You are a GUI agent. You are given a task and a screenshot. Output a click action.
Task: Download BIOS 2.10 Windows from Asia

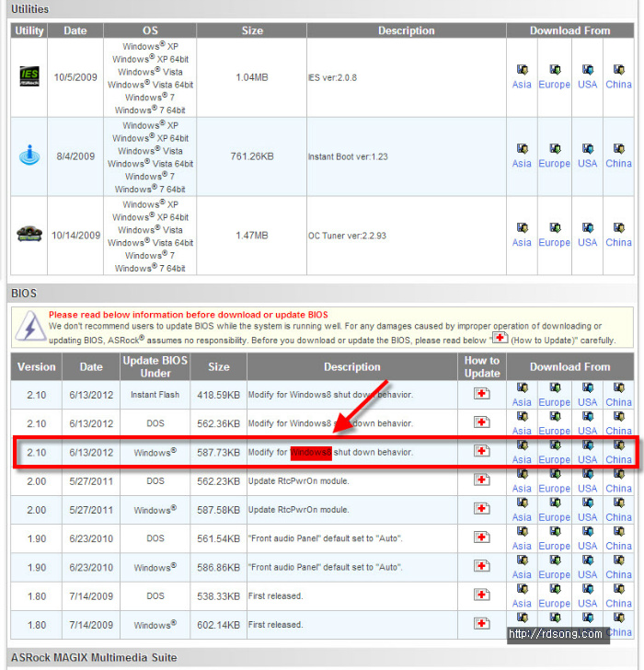522,452
